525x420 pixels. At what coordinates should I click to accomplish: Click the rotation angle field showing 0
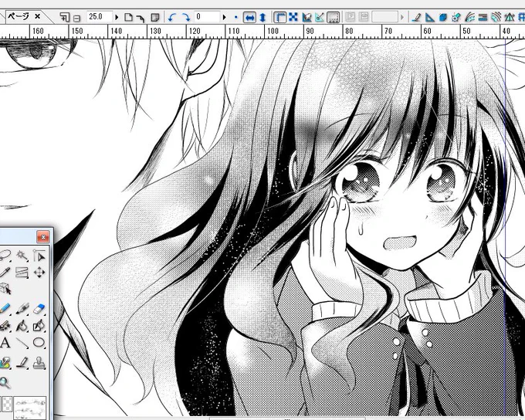pyautogui.click(x=207, y=17)
